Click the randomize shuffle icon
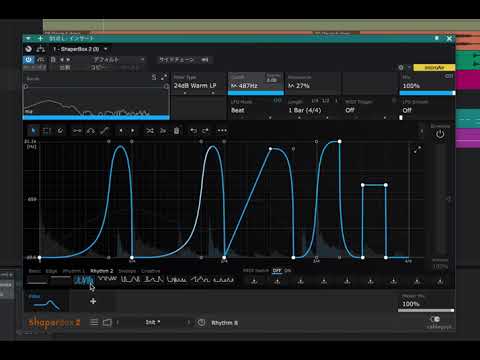Viewport: 480px width, 360px height. click(150, 131)
